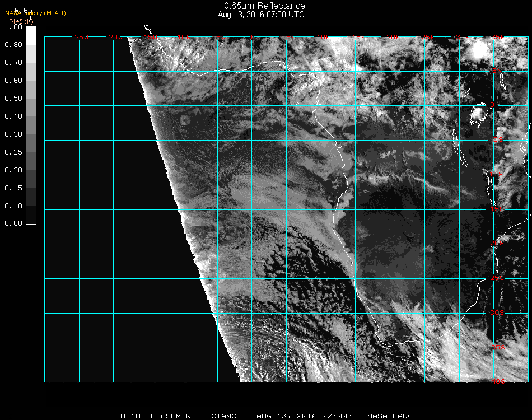Select the "Aug 13, 2016 07:00 UTC" date line

tap(261, 15)
